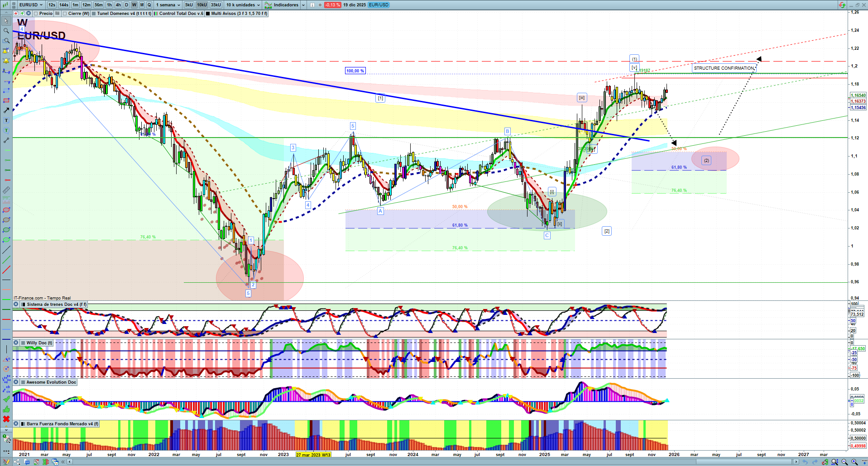Toggle the gray record dot in toolbar

[320, 5]
